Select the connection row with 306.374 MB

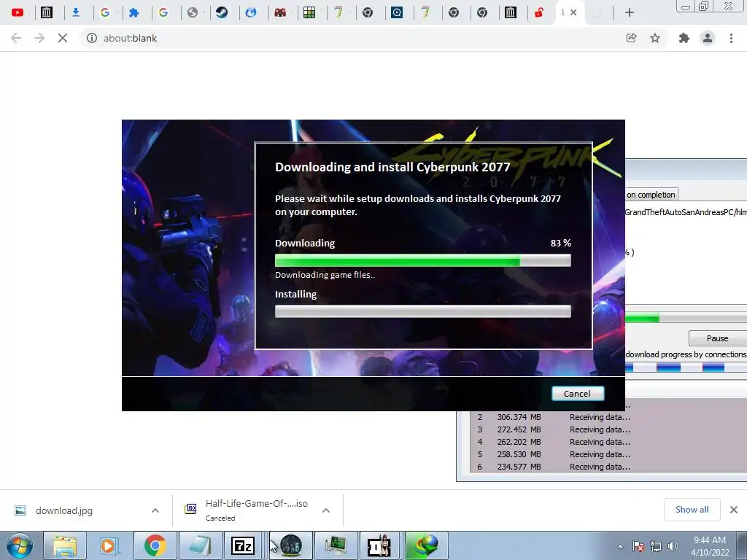(x=608, y=417)
